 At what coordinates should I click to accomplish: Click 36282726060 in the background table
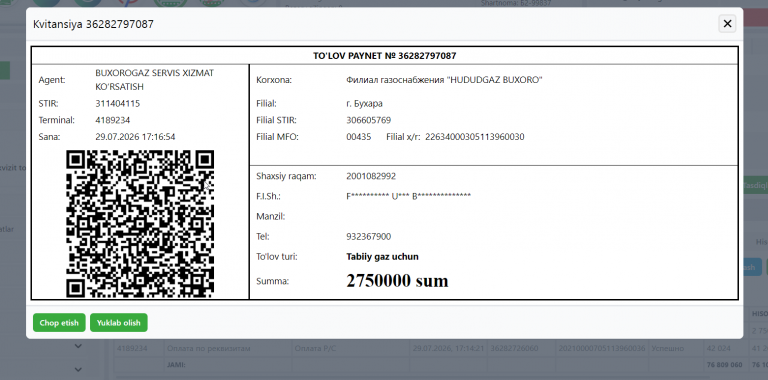click(x=515, y=349)
